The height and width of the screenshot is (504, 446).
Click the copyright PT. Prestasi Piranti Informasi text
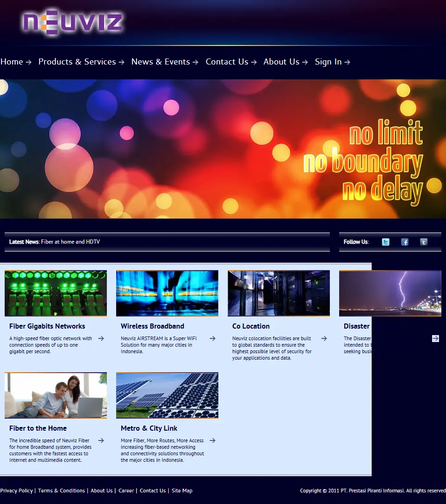[x=373, y=491]
